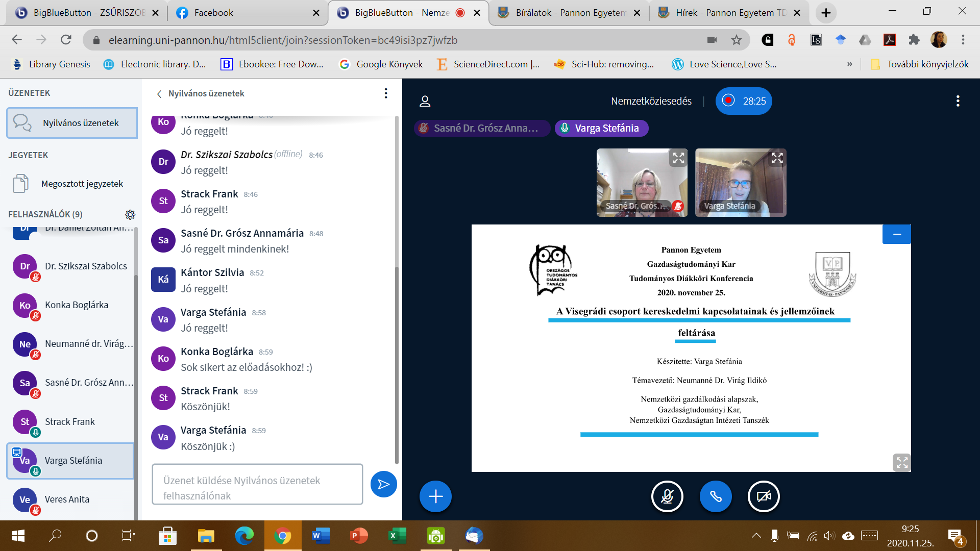
Task: Open Microsoft Word from the taskbar
Action: tap(321, 536)
